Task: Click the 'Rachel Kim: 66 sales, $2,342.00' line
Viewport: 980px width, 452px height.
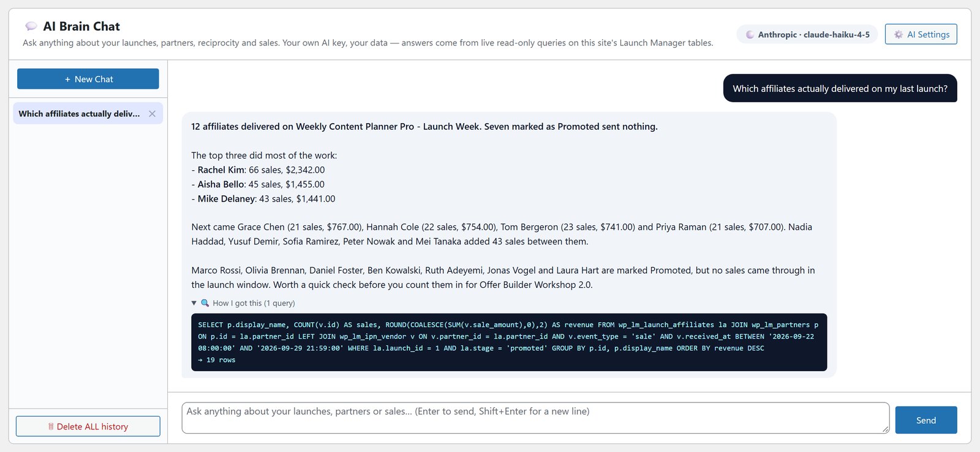Action: [258, 170]
